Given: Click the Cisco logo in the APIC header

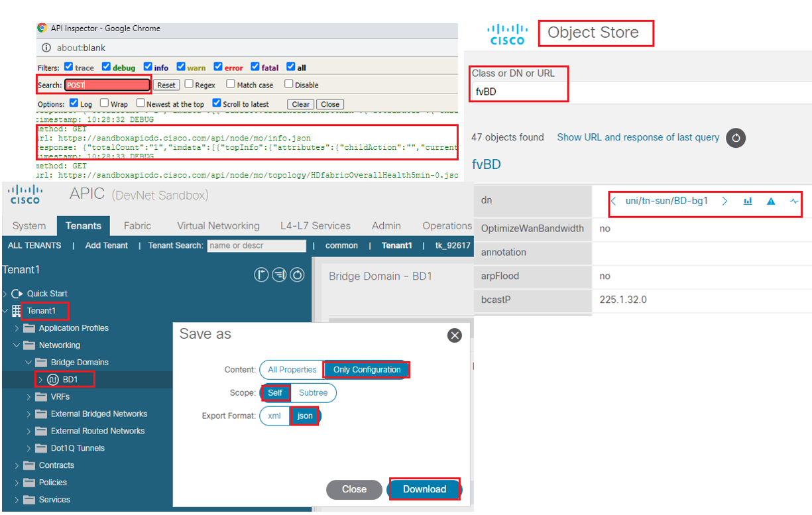Looking at the screenshot, I should (x=25, y=195).
